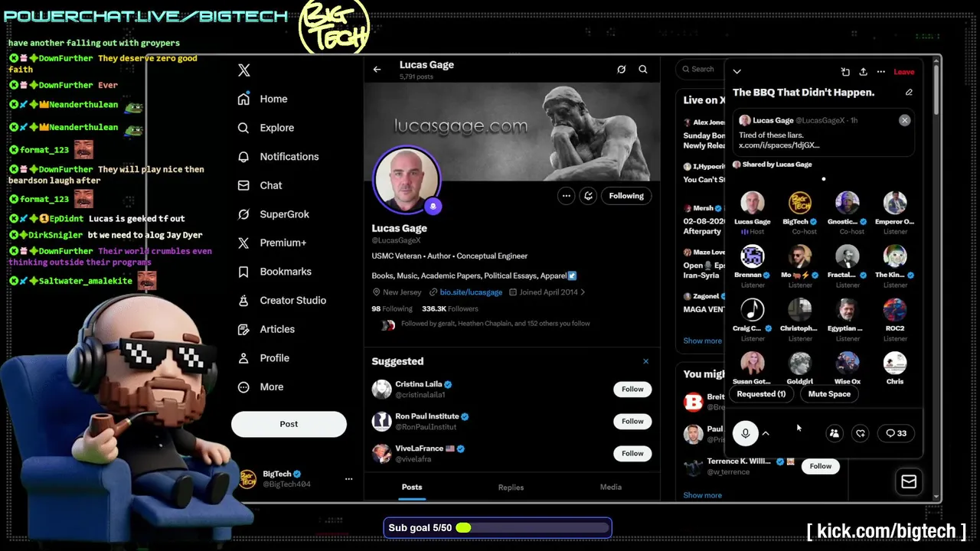This screenshot has height=551, width=980.
Task: Click the Grok profile summary icon
Action: [x=622, y=70]
